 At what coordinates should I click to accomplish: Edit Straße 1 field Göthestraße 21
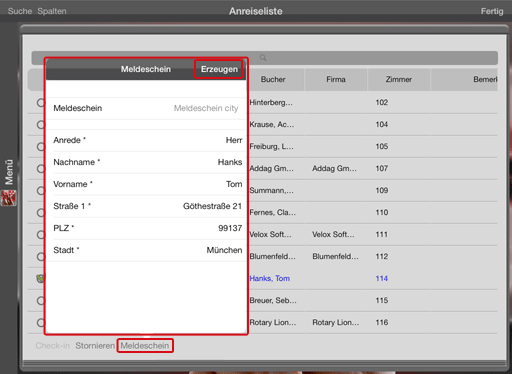(147, 206)
